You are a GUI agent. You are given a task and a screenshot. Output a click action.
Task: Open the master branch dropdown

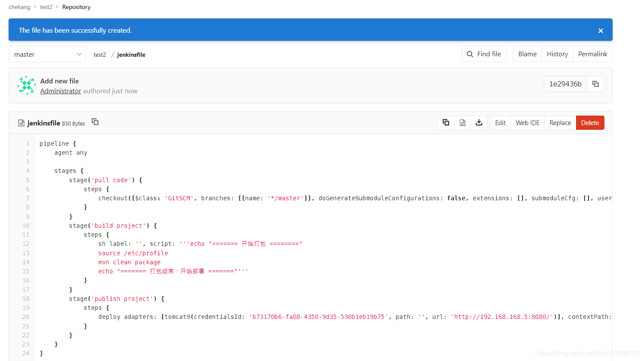coord(47,54)
